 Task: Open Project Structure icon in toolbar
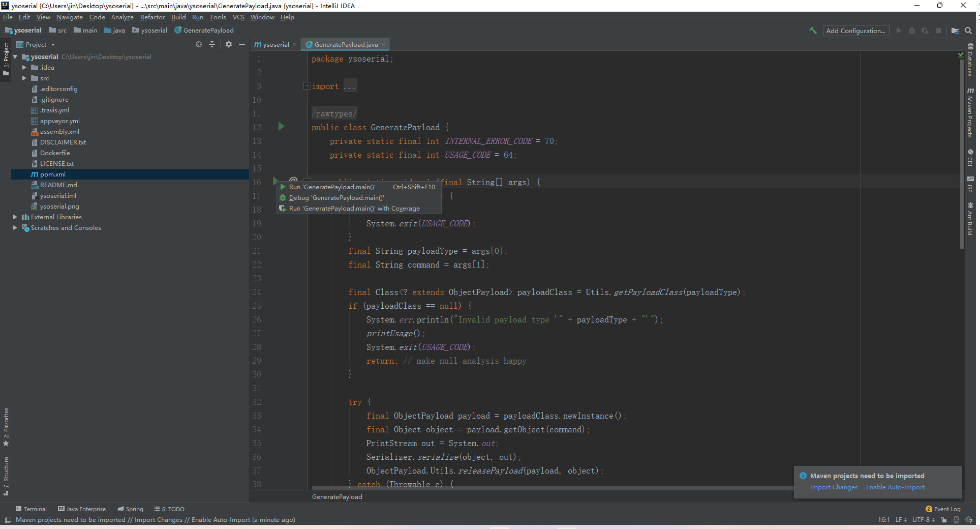pos(955,31)
